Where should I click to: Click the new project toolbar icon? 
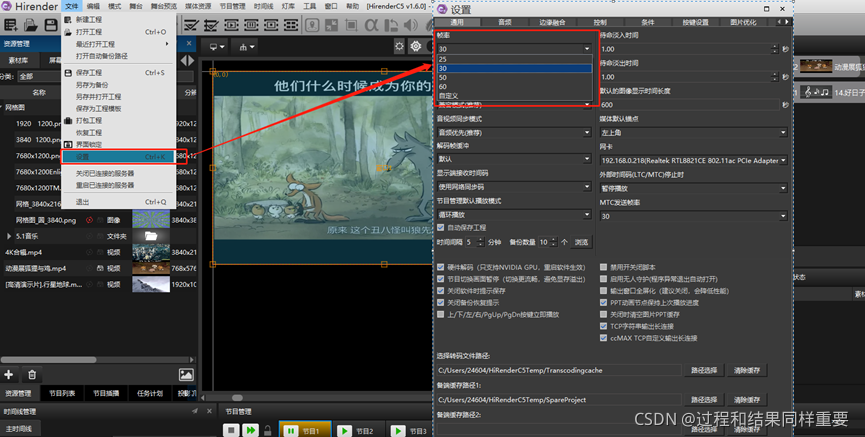click(x=10, y=25)
